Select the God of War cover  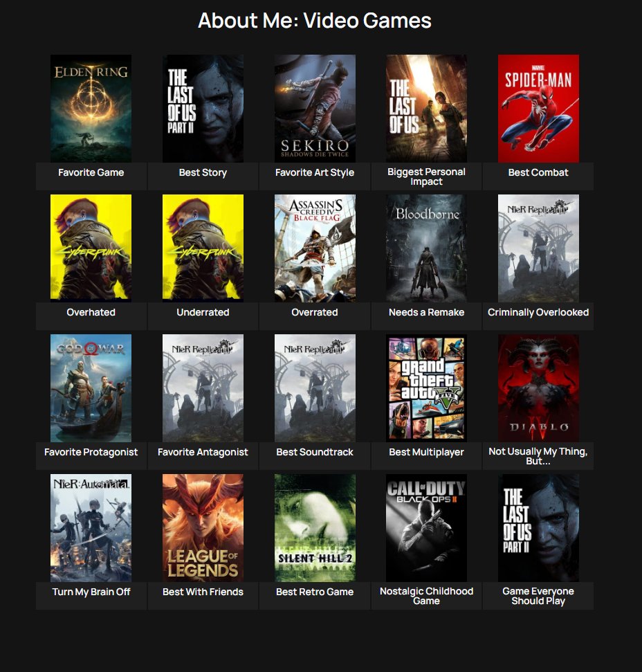pos(91,388)
